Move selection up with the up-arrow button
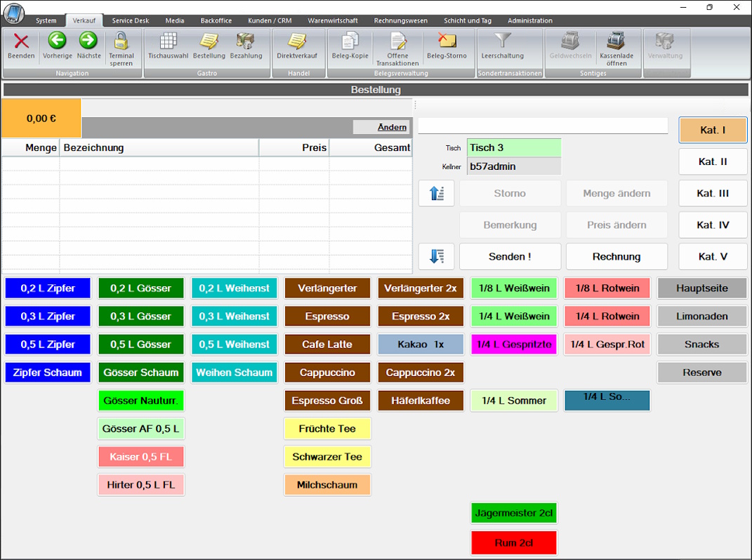752x560 pixels. pyautogui.click(x=436, y=194)
